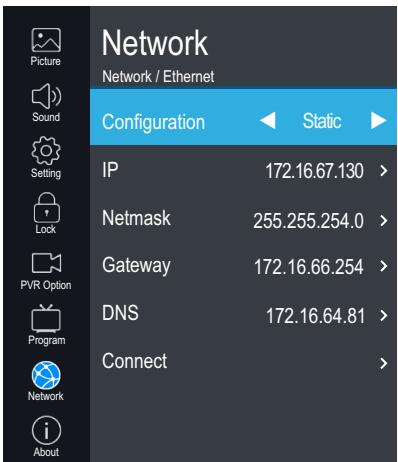Click the Connect option
Viewport: 398px width, 462px height.
pos(135,361)
